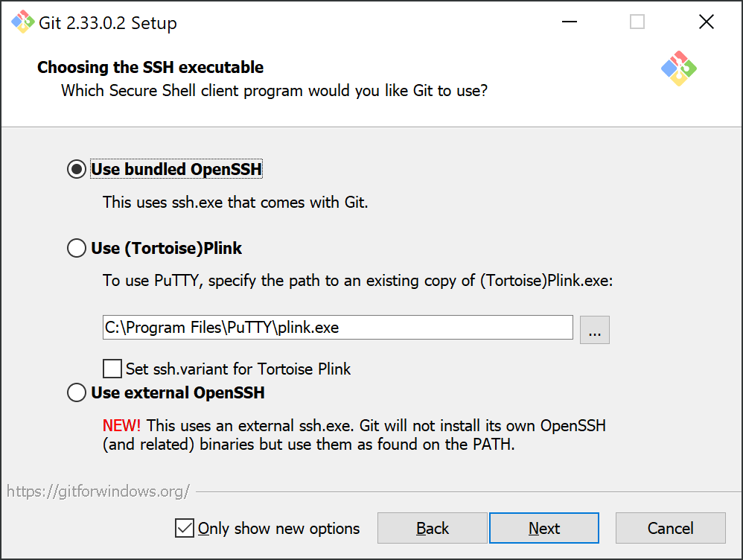Open the gitforwindows.org link

pyautogui.click(x=98, y=491)
